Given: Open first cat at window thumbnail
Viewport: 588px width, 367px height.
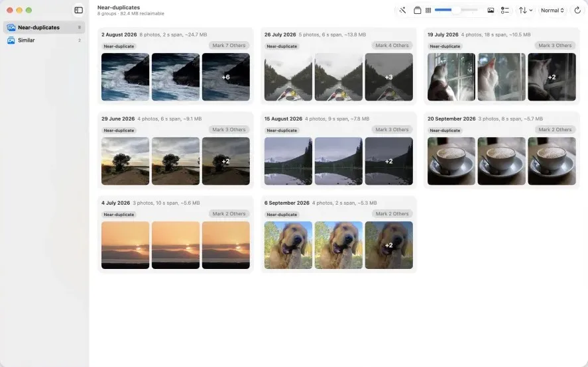Looking at the screenshot, I should [x=451, y=77].
